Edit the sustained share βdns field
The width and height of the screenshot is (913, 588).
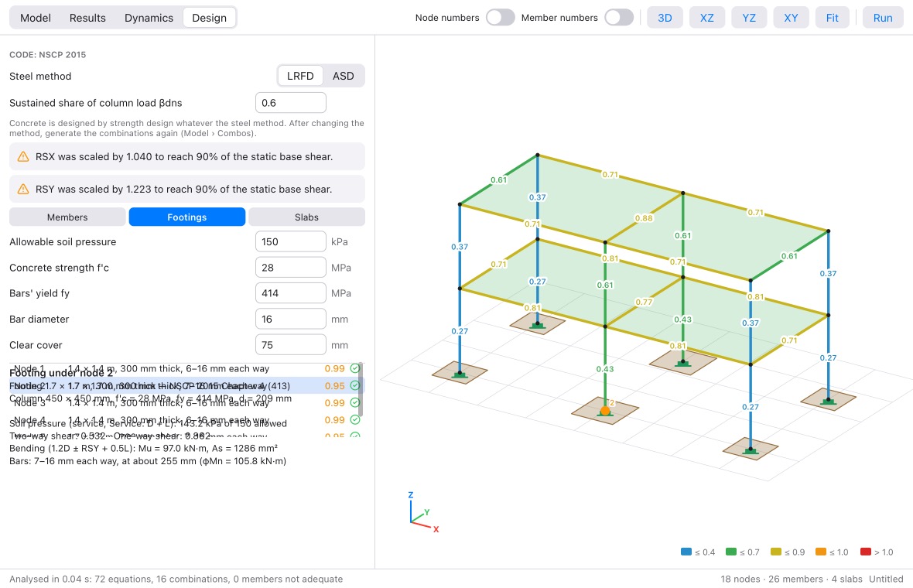pos(291,103)
